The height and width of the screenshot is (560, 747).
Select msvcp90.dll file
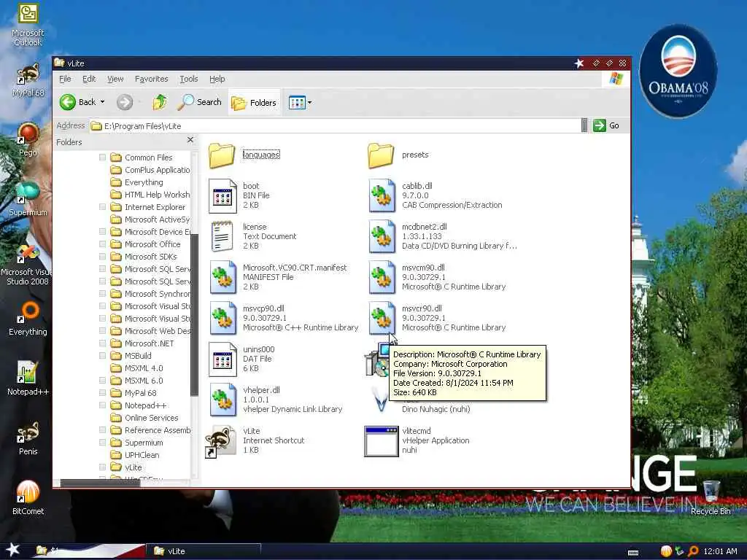222,318
